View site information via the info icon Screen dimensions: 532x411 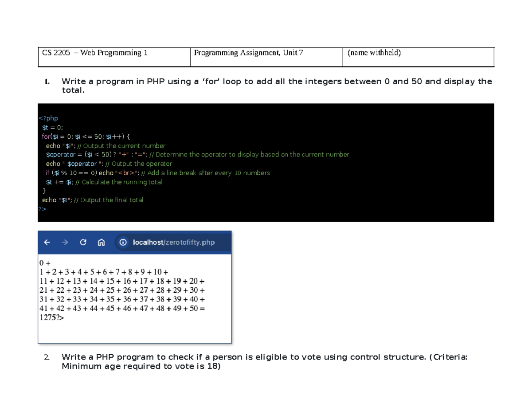pyautogui.click(x=123, y=242)
